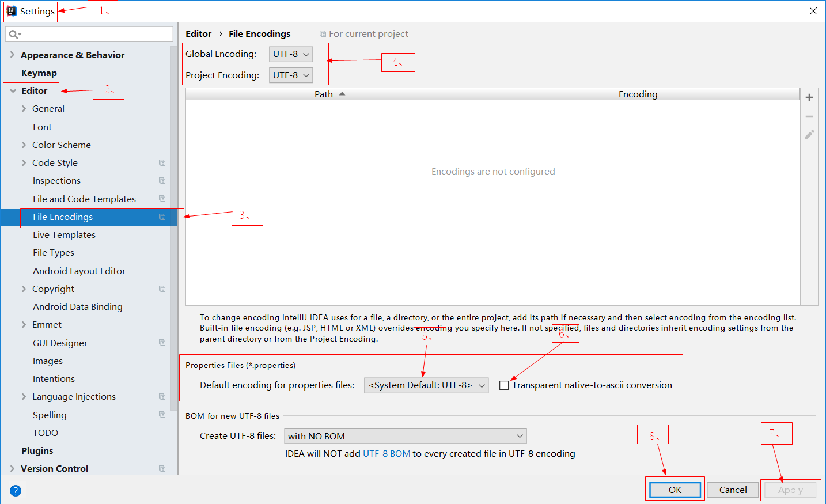The height and width of the screenshot is (504, 826).
Task: Expand the Version Control node
Action: click(x=12, y=468)
